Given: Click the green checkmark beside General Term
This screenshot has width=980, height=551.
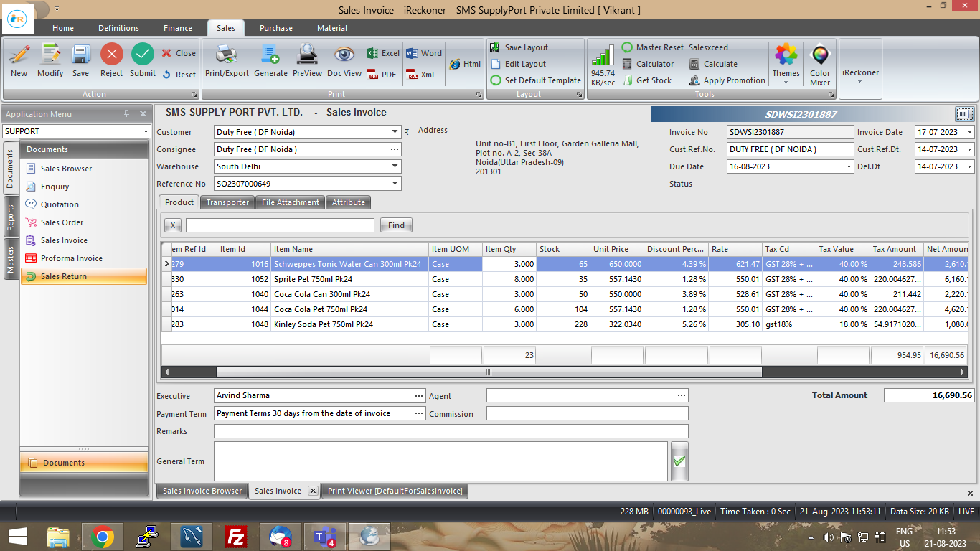Looking at the screenshot, I should (679, 461).
